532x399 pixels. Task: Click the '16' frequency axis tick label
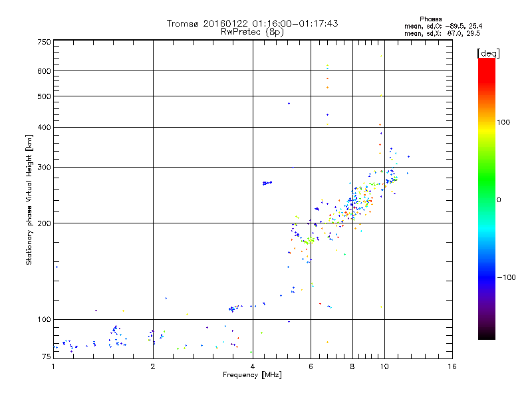[452, 366]
